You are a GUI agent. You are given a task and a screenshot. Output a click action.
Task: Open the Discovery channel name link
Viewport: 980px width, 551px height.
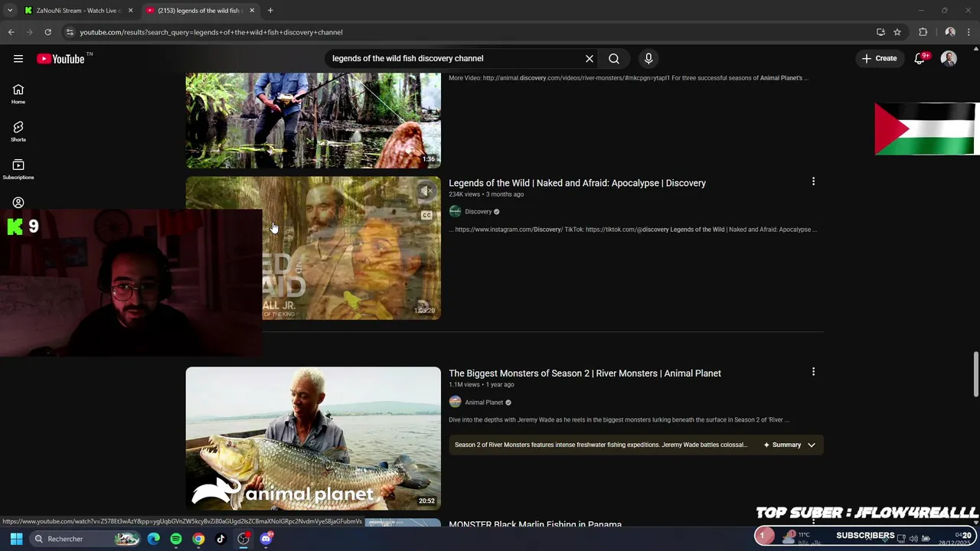(479, 211)
